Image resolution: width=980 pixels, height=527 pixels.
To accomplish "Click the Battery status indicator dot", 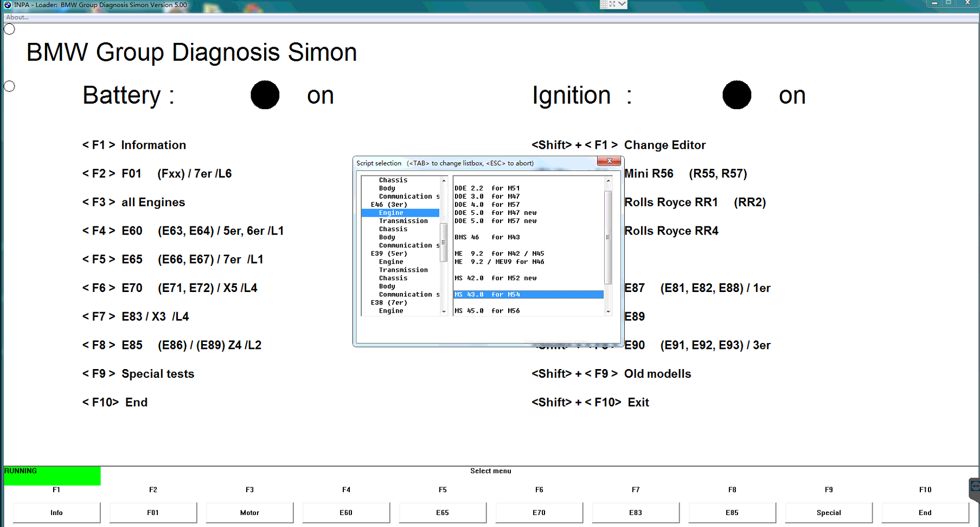I will 265,95.
